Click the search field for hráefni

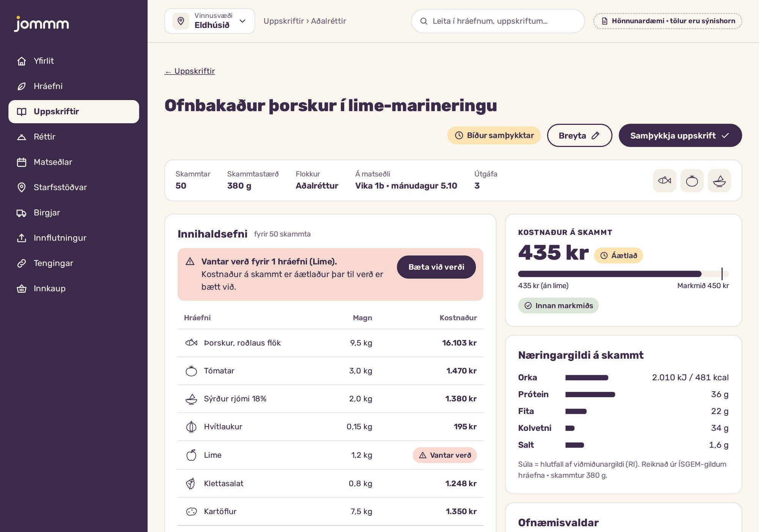(x=498, y=21)
